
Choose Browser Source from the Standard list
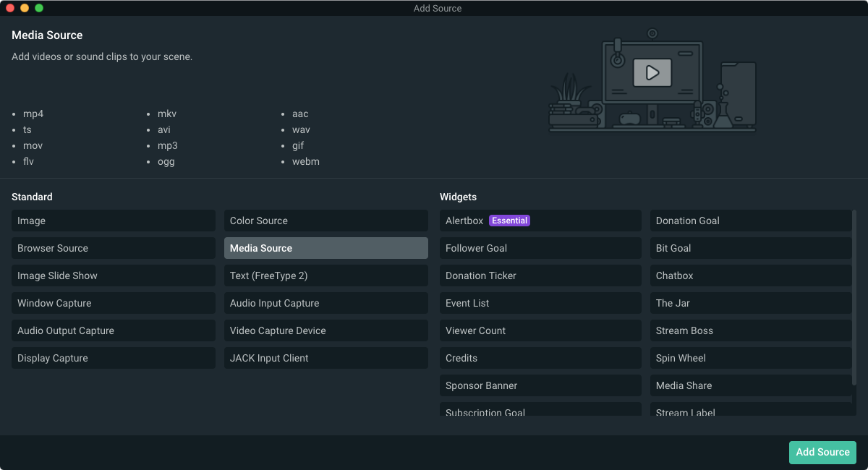click(x=113, y=248)
